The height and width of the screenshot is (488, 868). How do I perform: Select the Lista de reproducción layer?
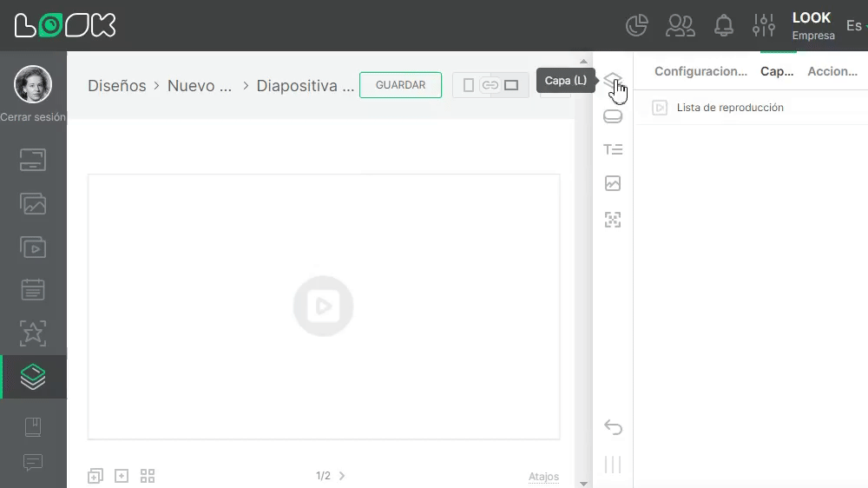751,108
